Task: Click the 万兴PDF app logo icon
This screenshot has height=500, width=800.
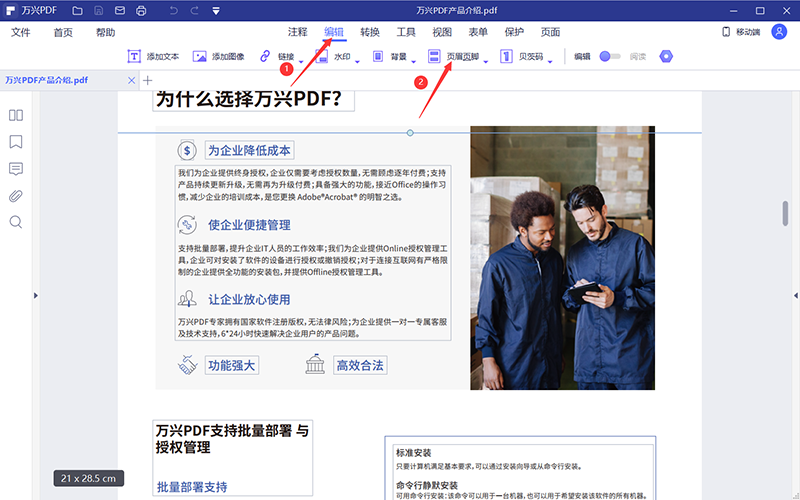Action: click(x=10, y=11)
